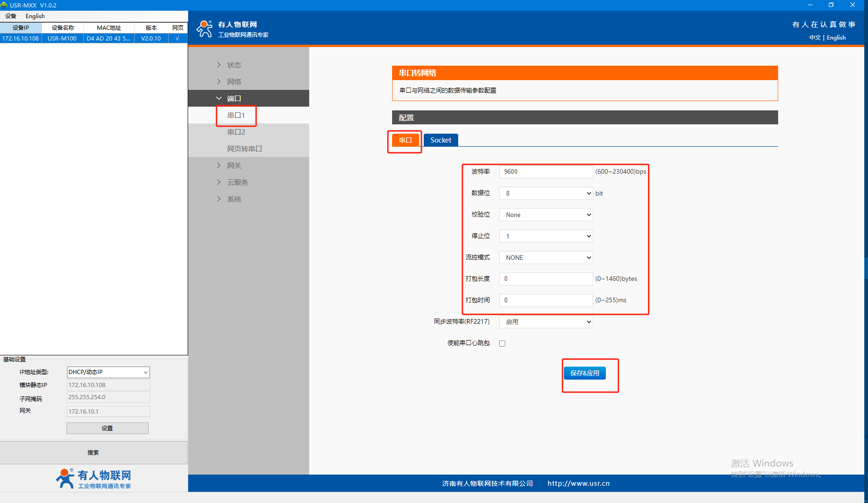Click the 搜索 button

click(x=93, y=452)
